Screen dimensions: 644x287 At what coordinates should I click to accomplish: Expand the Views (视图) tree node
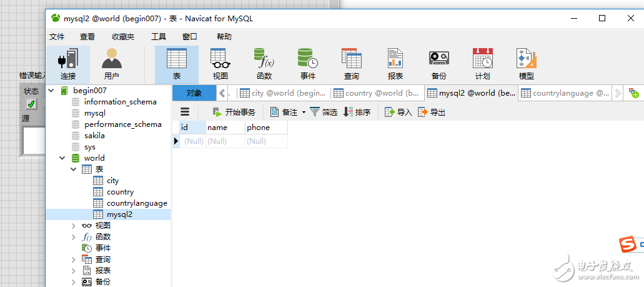[x=73, y=226]
